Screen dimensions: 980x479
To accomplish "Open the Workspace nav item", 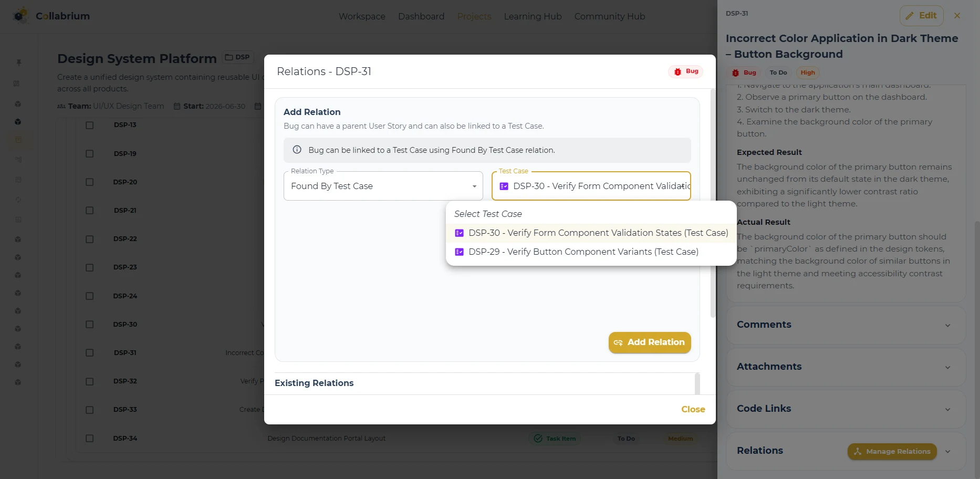I will click(x=362, y=16).
